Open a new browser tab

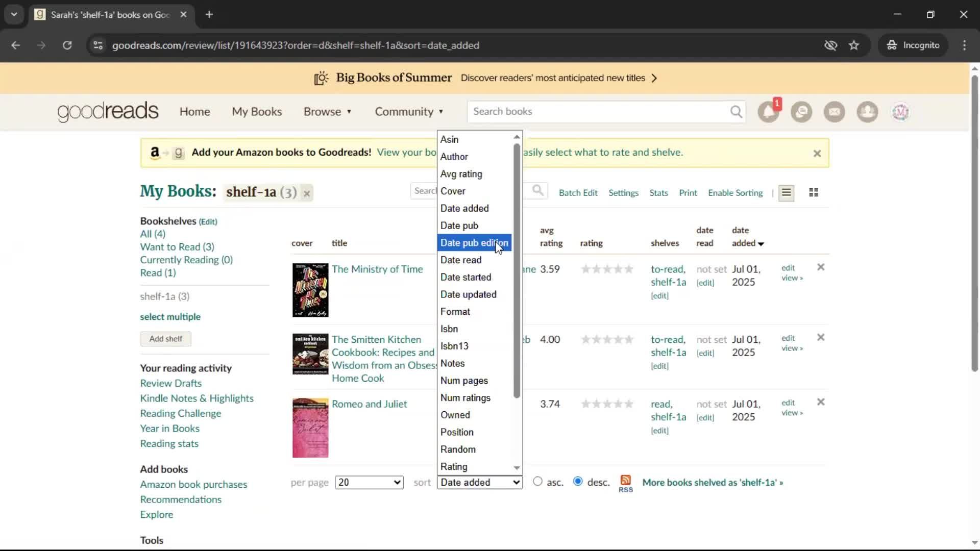(209, 15)
